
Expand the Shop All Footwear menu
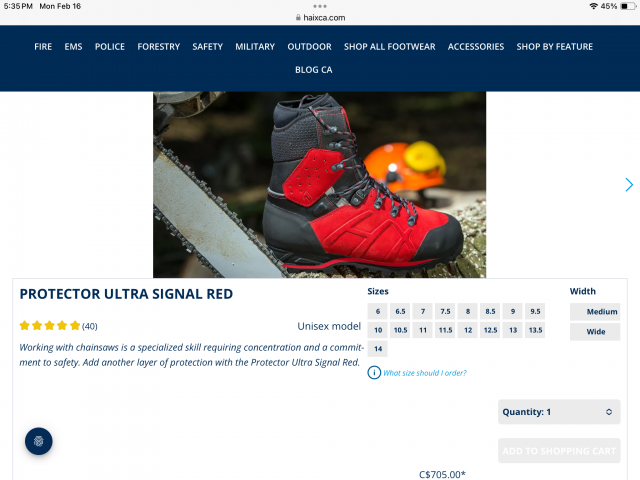coord(390,47)
